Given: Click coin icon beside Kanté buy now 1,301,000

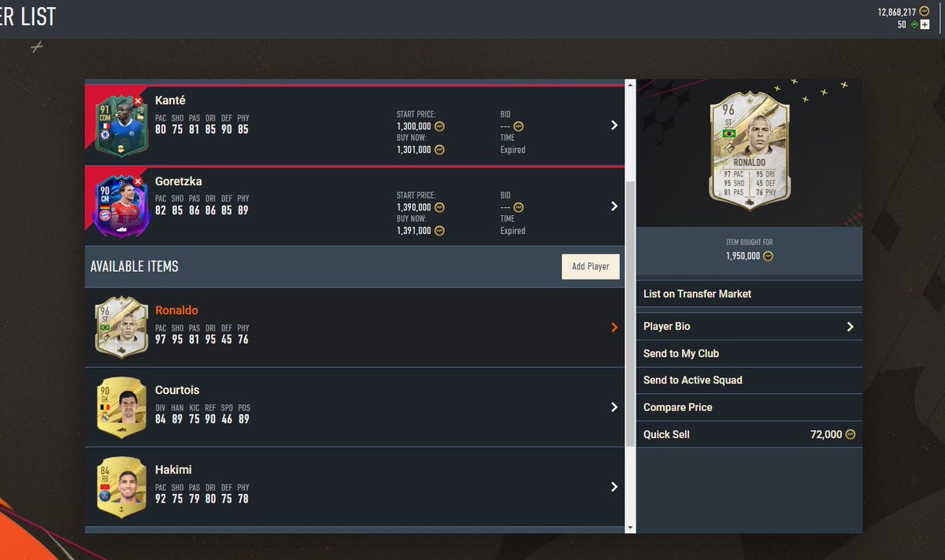Looking at the screenshot, I should click(x=439, y=150).
